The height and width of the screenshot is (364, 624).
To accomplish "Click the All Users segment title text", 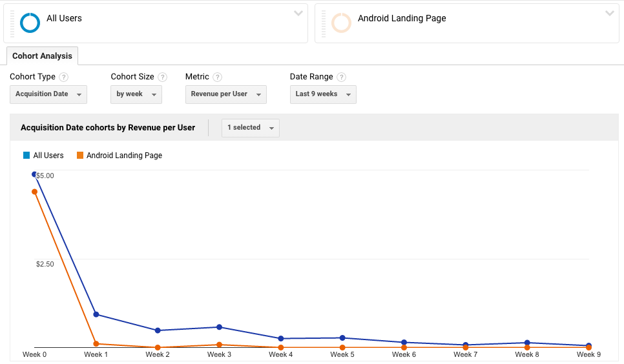I will pos(64,18).
